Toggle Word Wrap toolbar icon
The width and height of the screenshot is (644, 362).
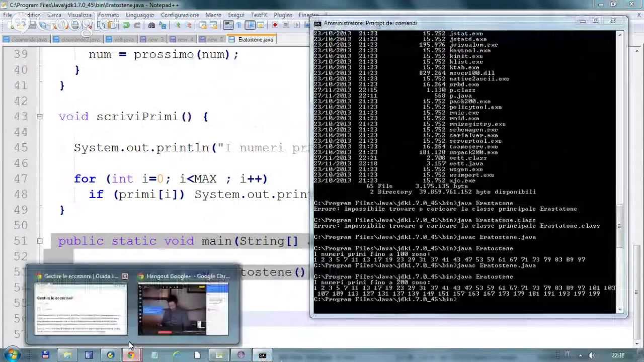click(228, 25)
